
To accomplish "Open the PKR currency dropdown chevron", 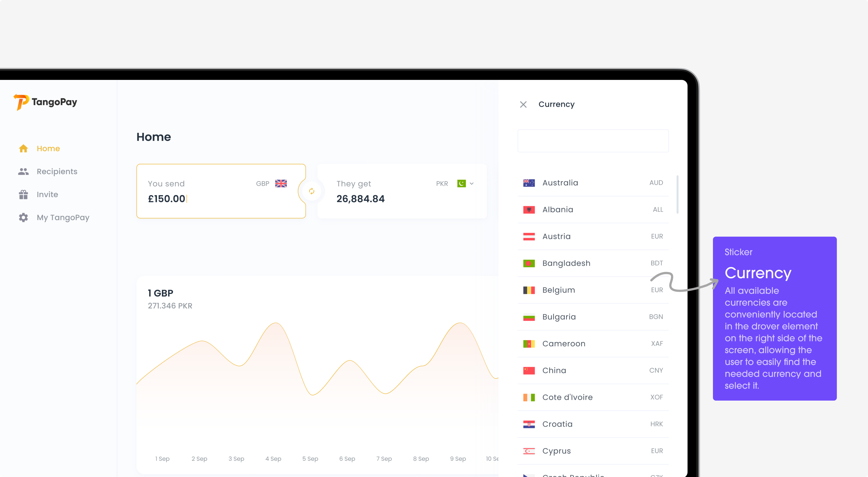I will [472, 183].
